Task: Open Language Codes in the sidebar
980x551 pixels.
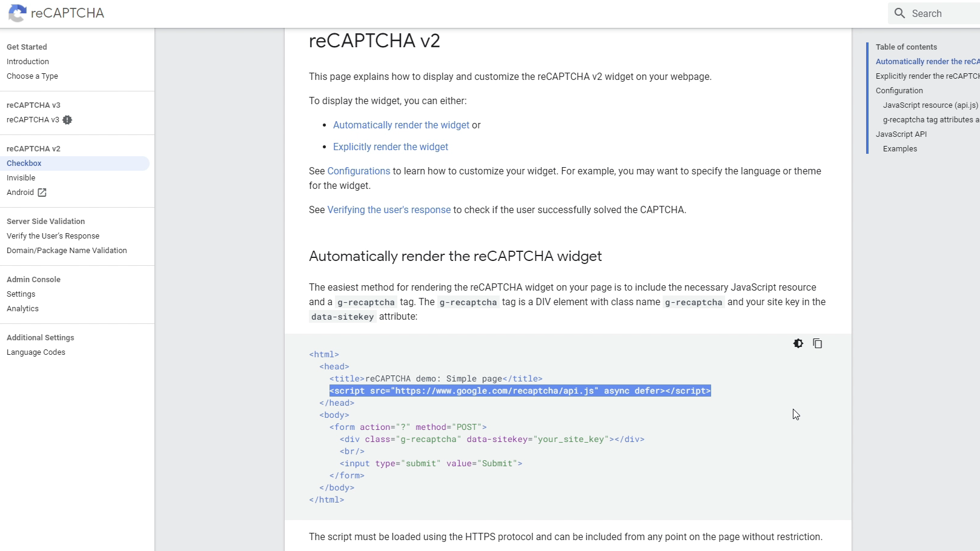Action: click(36, 352)
